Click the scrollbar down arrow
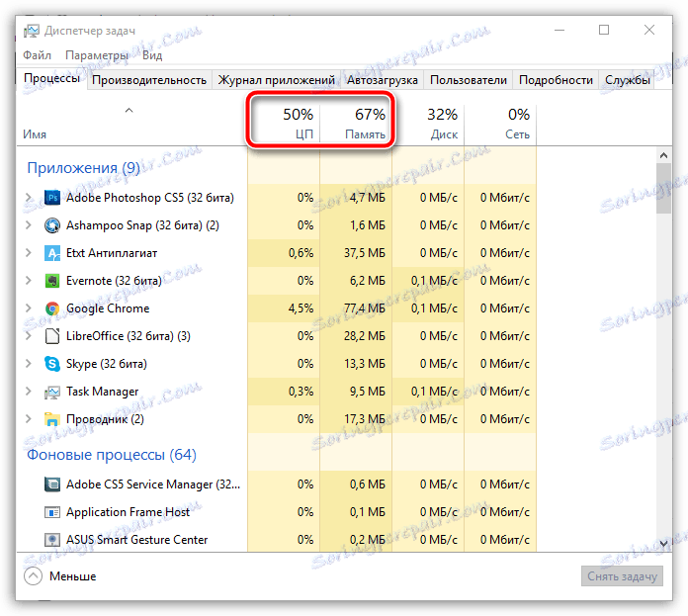The image size is (688, 616). click(664, 544)
